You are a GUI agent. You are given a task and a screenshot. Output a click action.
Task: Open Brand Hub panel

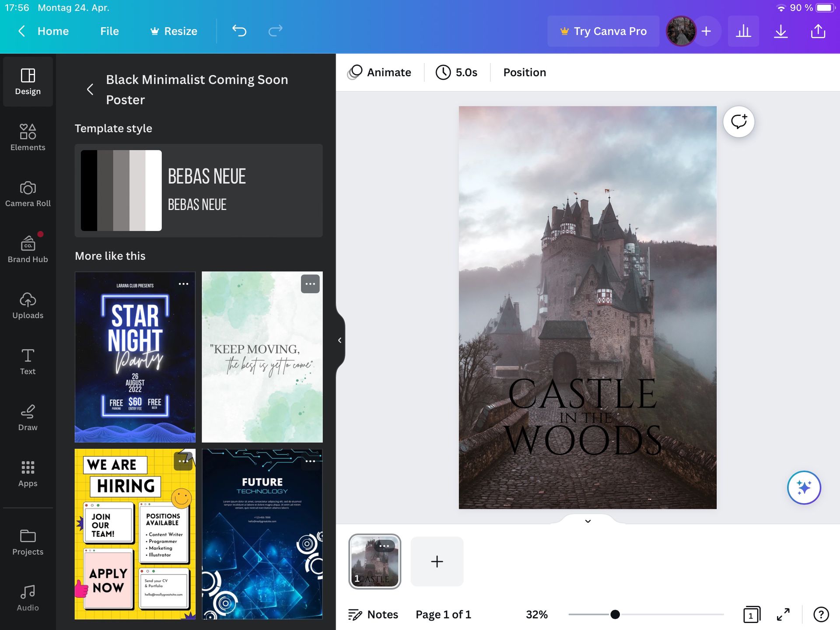tap(28, 249)
